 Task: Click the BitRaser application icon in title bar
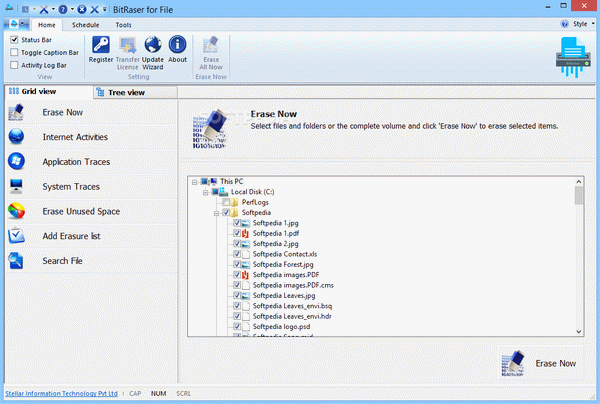9,8
